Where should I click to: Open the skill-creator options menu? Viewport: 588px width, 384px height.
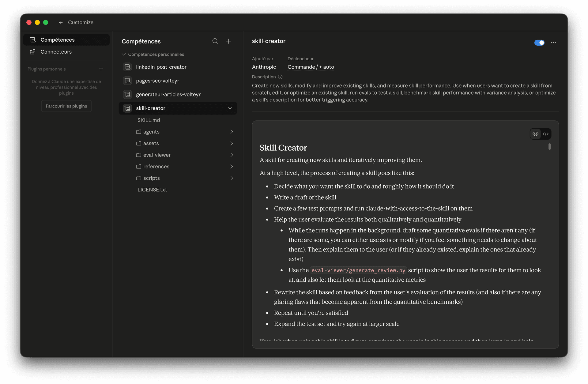pos(553,43)
